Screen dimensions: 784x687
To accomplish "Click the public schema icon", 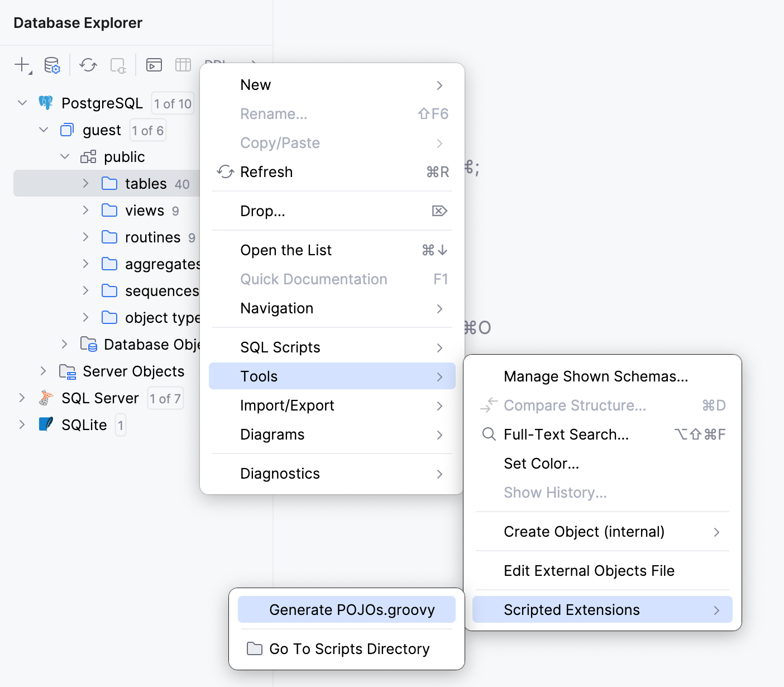I will pos(88,157).
